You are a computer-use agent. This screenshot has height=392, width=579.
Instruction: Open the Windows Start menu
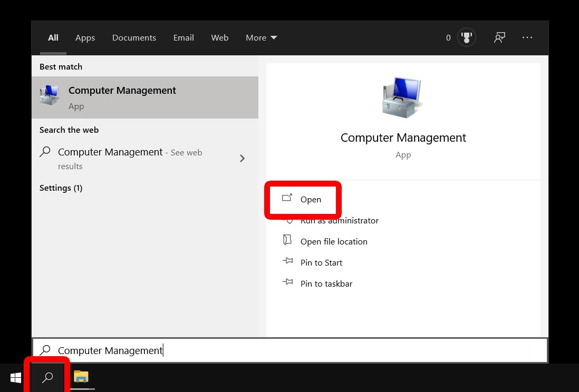click(15, 378)
